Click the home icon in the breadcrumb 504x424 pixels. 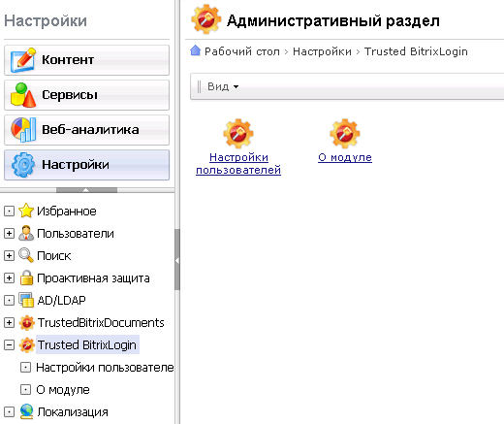click(196, 50)
